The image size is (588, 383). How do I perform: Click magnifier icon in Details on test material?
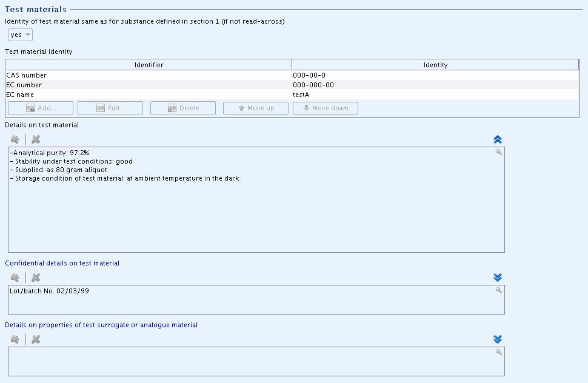point(498,152)
